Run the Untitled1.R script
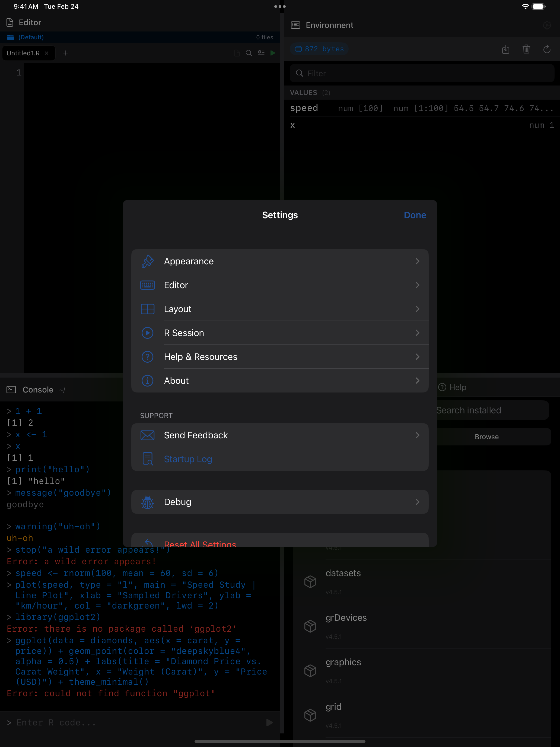The image size is (560, 747). point(273,53)
